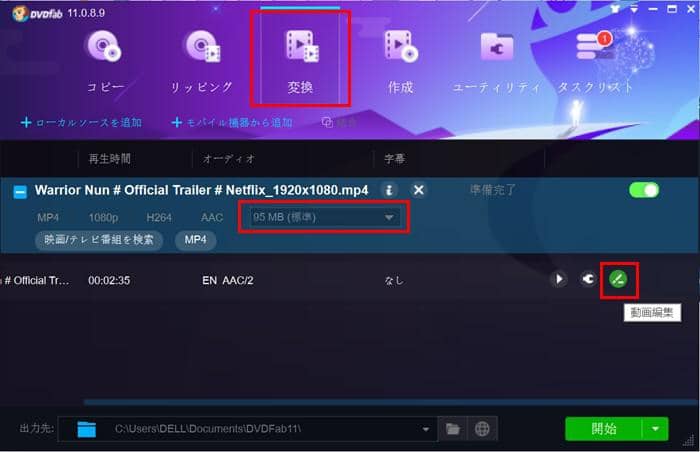Open 動画編集 (video edit) green icon
Screen dimensions: 700x452
tap(618, 280)
